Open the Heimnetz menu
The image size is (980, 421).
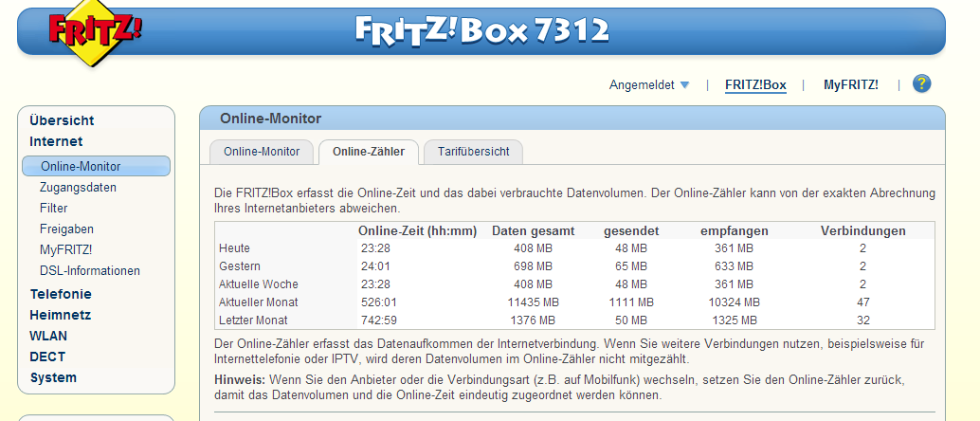[x=61, y=315]
